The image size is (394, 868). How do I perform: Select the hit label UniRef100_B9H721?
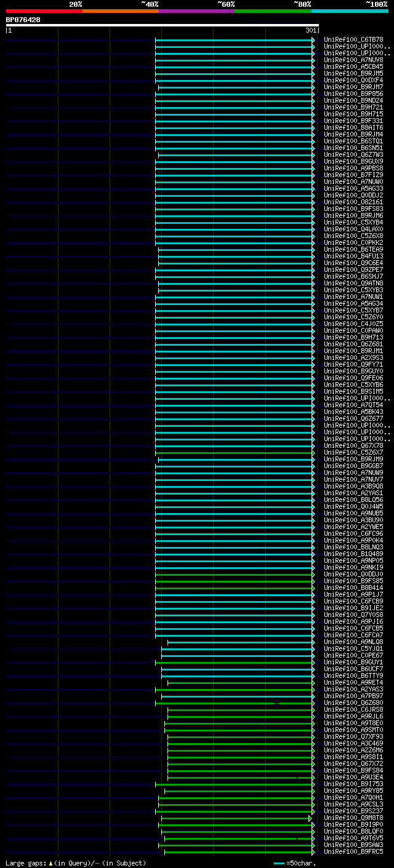[x=353, y=108]
